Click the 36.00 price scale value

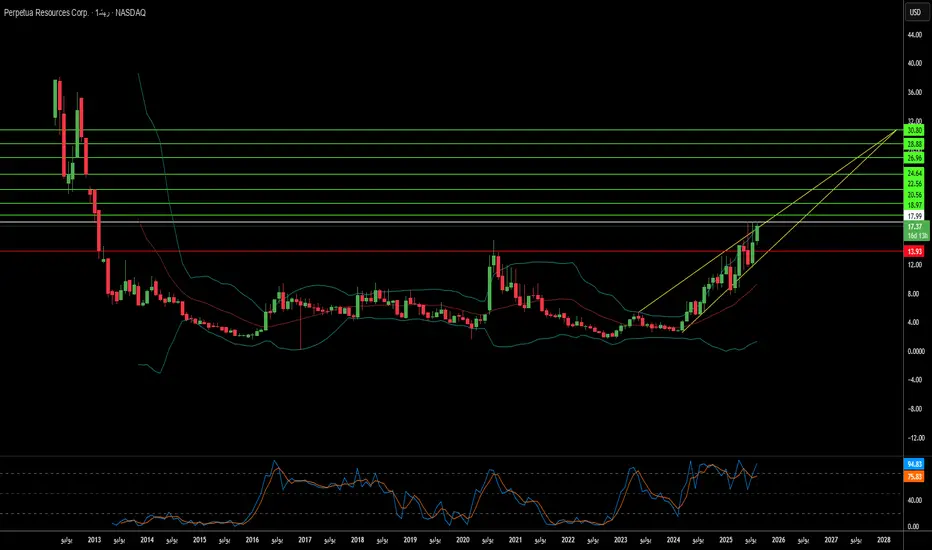(915, 92)
